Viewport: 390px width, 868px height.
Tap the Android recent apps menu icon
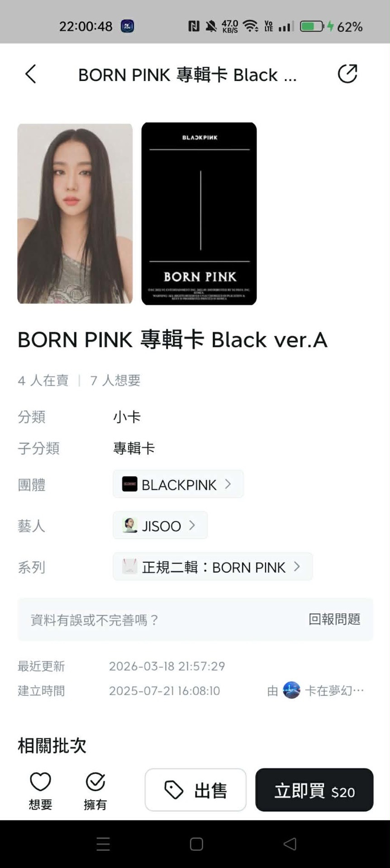coord(103,844)
